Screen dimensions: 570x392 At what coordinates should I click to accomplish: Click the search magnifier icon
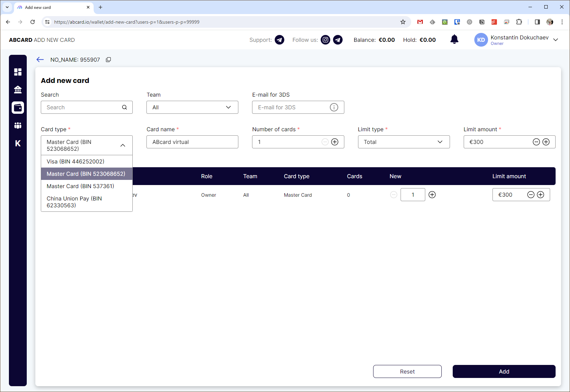124,107
